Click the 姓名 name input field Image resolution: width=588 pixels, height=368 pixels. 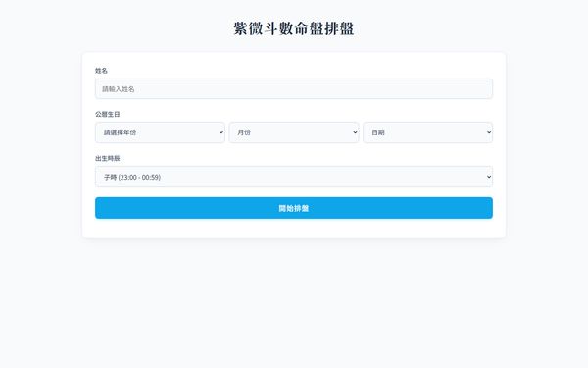tap(294, 89)
